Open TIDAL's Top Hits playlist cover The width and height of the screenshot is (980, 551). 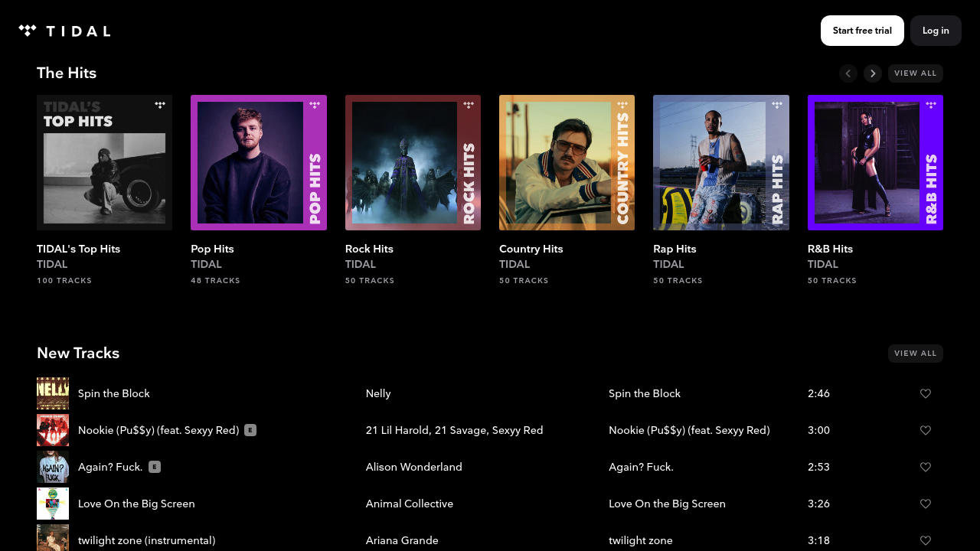click(x=104, y=162)
